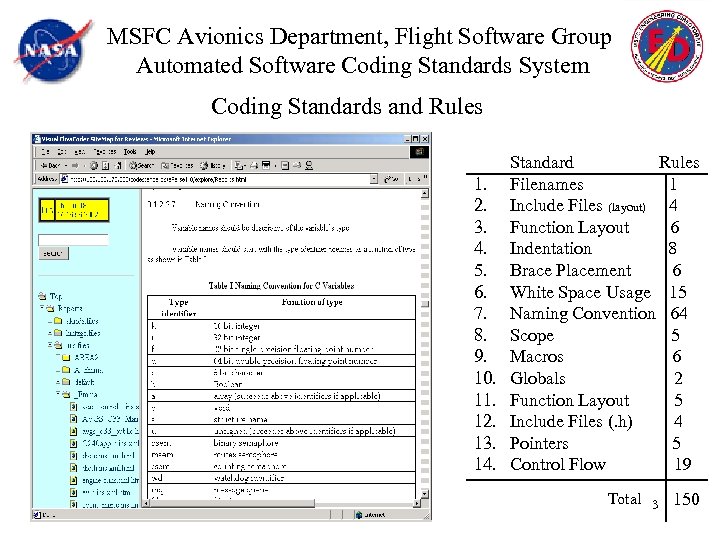Open the File menu
This screenshot has width=720, height=540.
click(45, 152)
